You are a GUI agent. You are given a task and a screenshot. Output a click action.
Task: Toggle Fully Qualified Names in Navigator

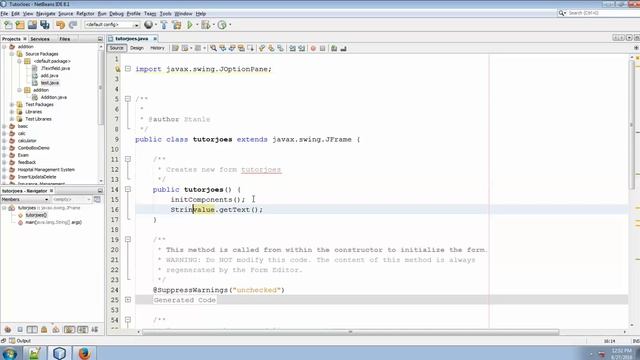pos(69,329)
